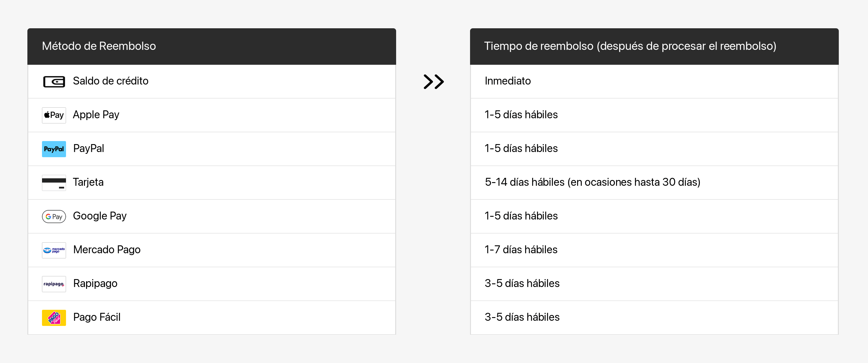The height and width of the screenshot is (363, 868).
Task: Click the double chevron arrow between tables
Action: pos(433,81)
